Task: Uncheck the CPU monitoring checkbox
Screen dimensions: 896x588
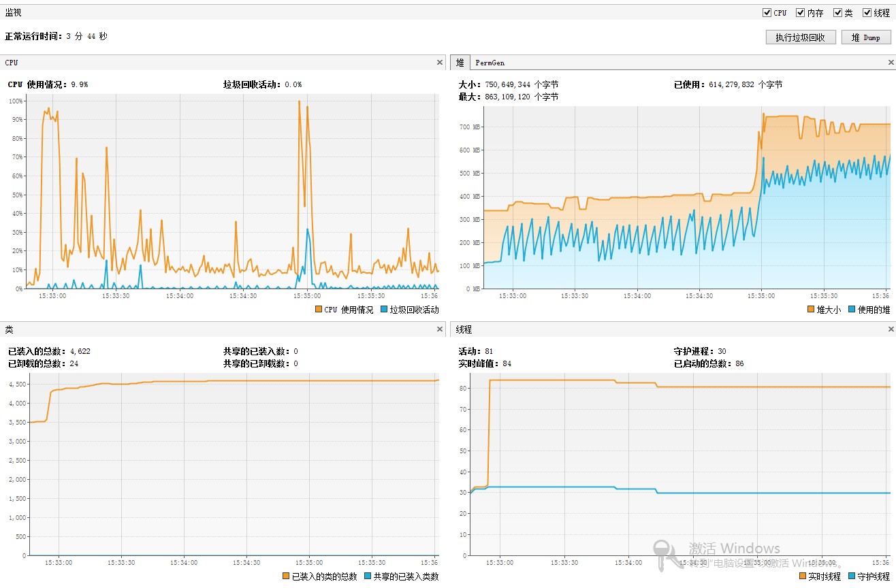Action: click(767, 12)
